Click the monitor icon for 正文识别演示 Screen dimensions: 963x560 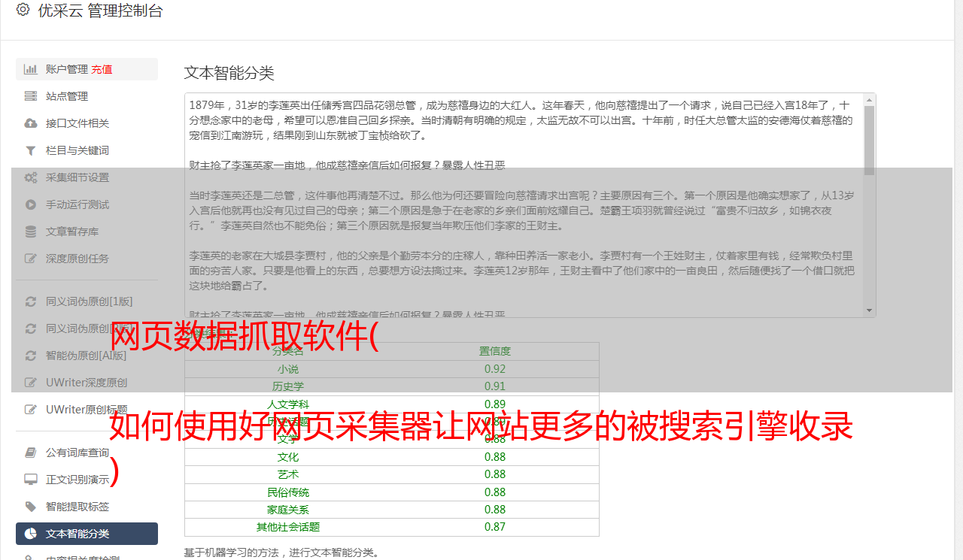31,480
